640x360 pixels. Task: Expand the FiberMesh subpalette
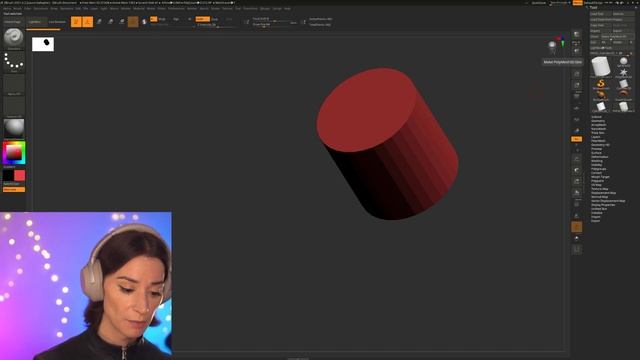point(598,141)
